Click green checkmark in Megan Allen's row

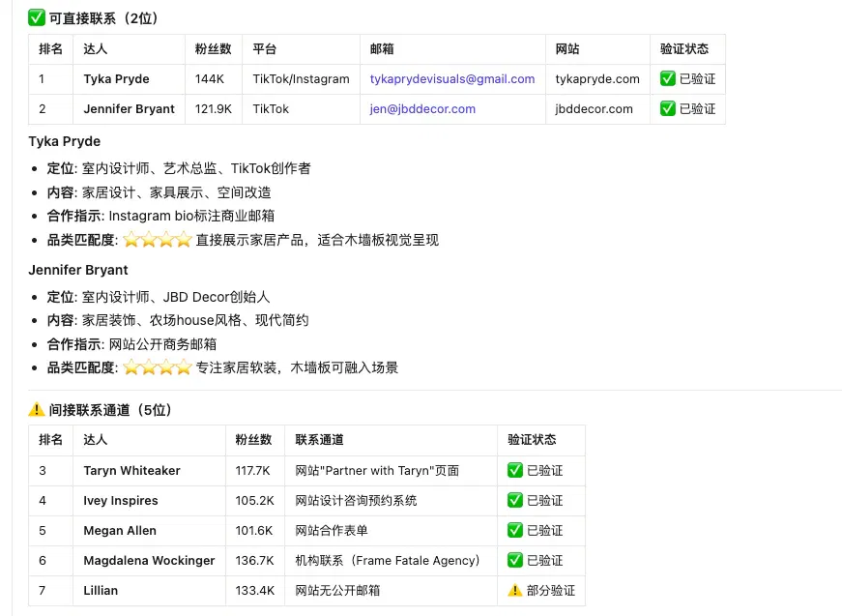point(515,531)
